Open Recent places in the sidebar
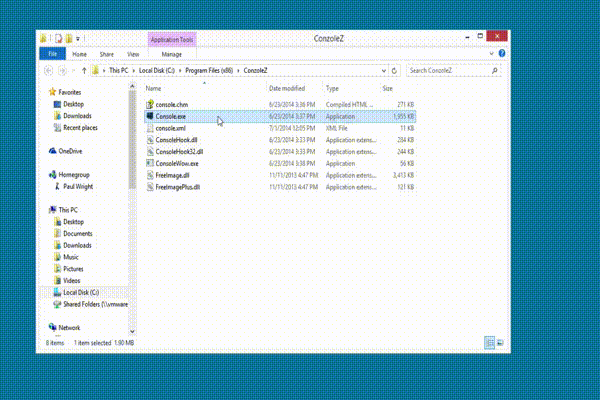 pos(80,128)
